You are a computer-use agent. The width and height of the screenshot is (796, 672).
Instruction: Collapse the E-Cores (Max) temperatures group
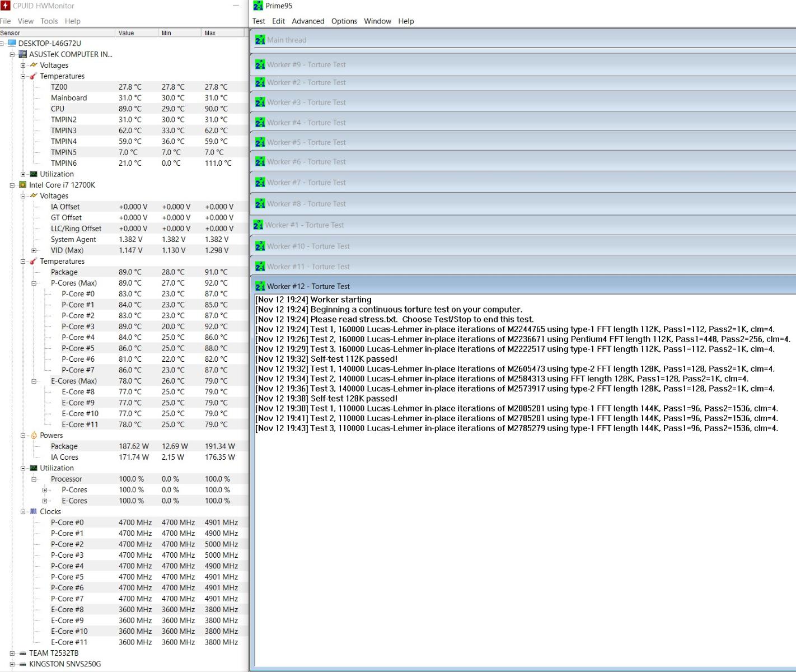pos(34,381)
